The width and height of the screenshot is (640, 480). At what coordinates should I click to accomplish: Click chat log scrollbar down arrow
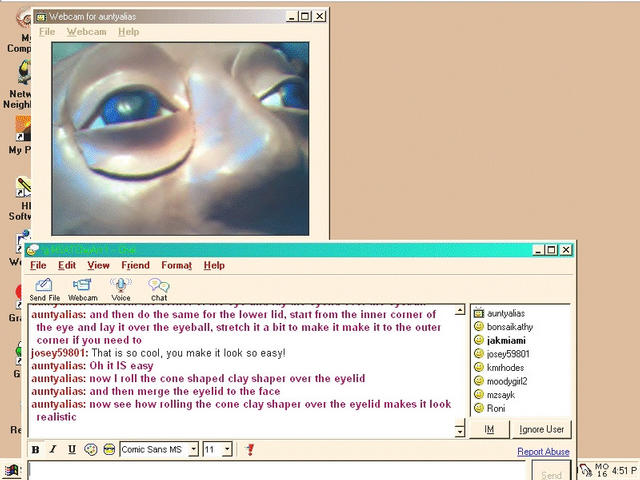tap(460, 431)
